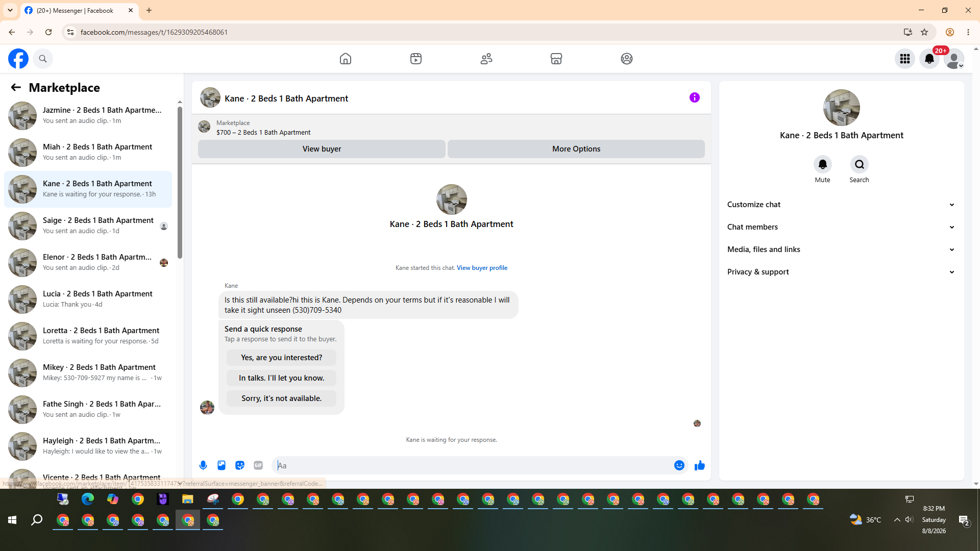Open Mikey's conversation with phone number

tap(88, 372)
